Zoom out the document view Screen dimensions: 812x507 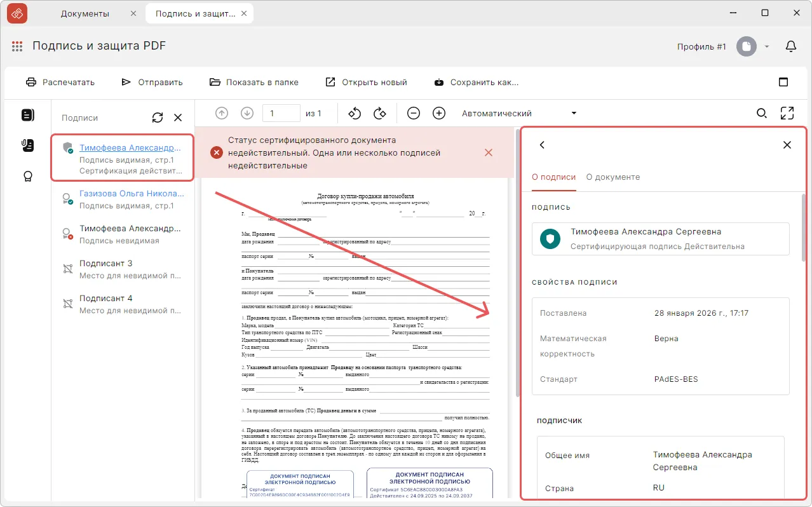click(414, 113)
